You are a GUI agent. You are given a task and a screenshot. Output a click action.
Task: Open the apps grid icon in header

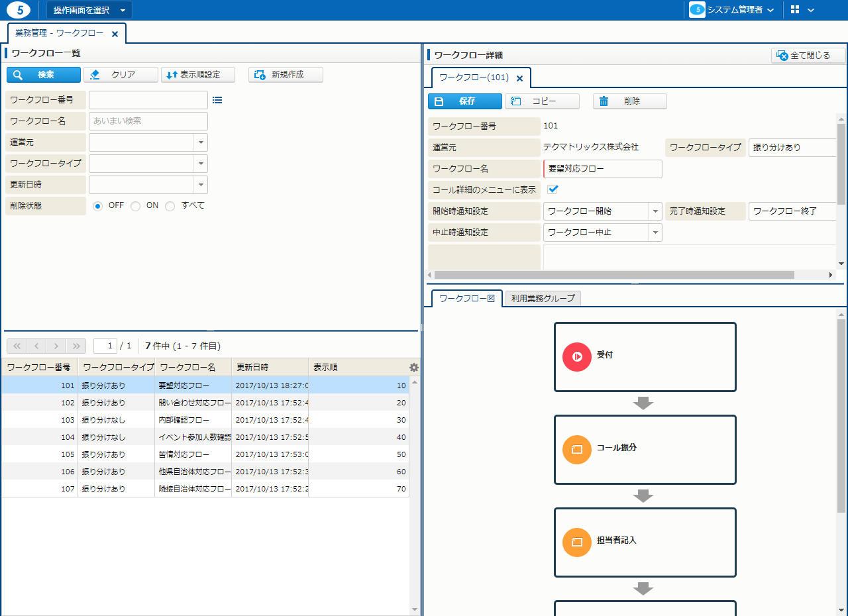point(795,10)
